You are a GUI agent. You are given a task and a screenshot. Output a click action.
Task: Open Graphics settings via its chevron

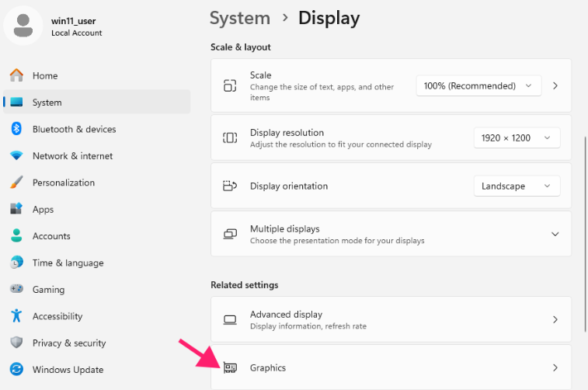[555, 368]
